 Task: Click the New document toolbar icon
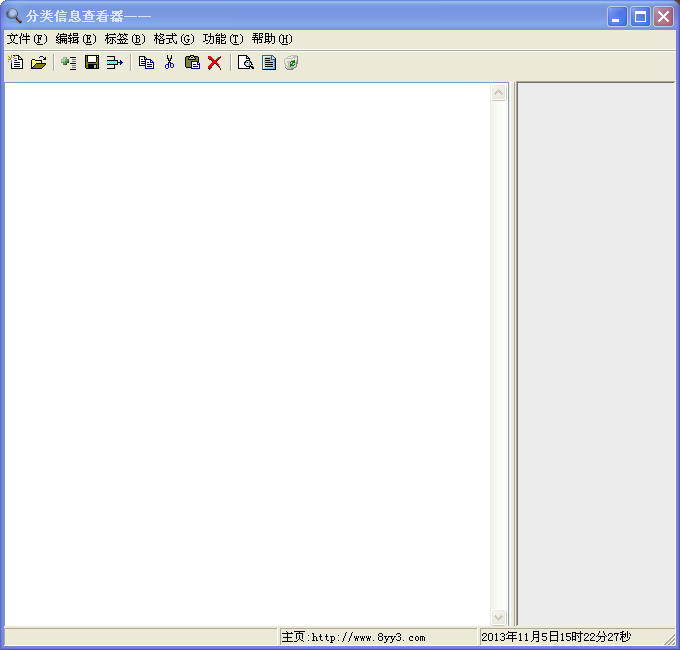(x=16, y=62)
